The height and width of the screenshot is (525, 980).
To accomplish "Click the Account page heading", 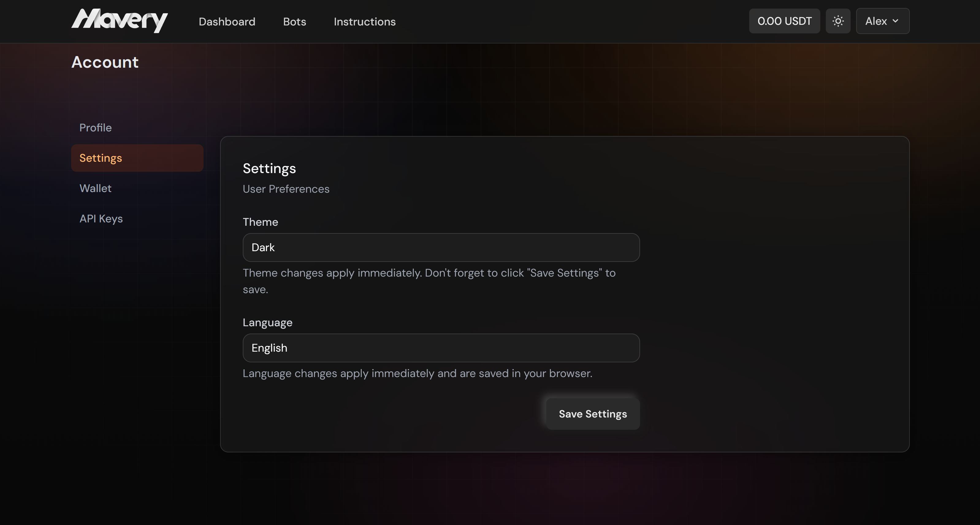I will click(105, 62).
